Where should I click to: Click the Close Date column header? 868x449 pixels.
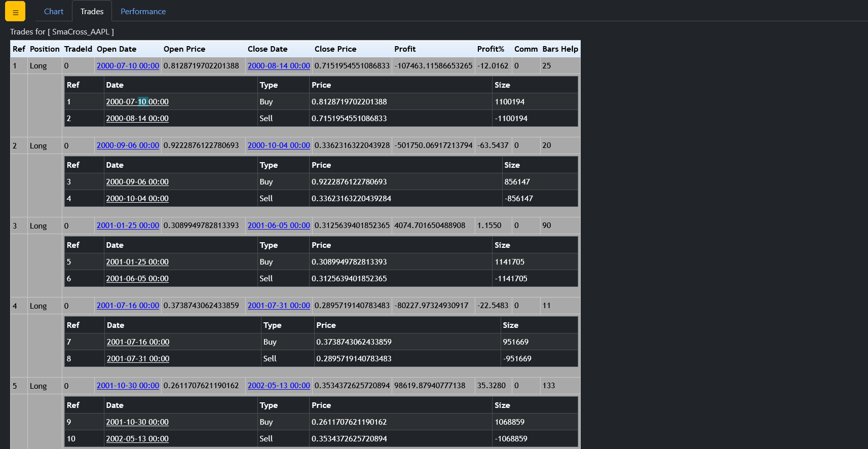point(268,49)
